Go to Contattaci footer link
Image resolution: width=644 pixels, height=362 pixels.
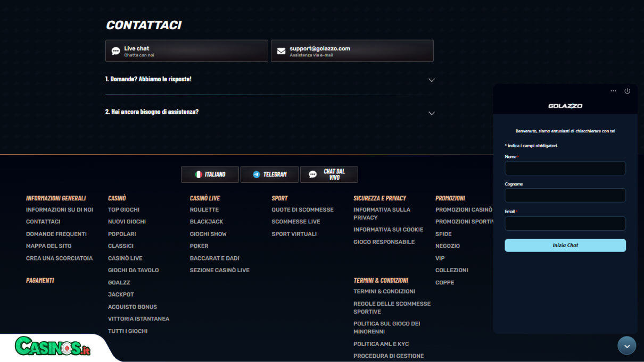43,222
